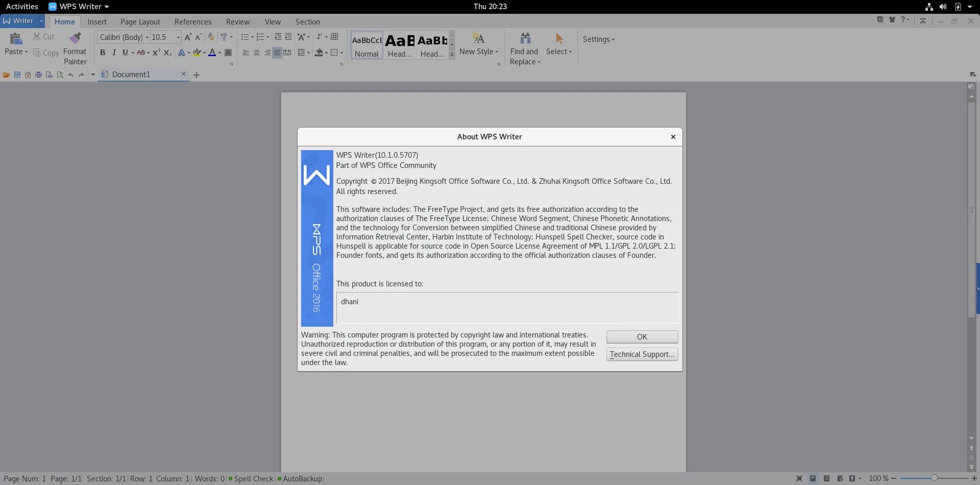Toggle Center paragraph alignment
This screenshot has width=980, height=485.
(x=256, y=53)
